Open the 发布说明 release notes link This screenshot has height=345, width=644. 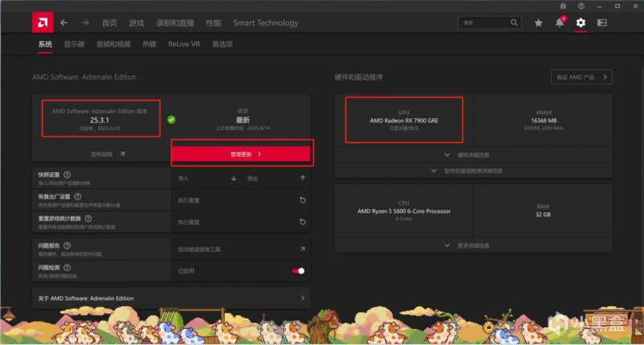(108, 154)
